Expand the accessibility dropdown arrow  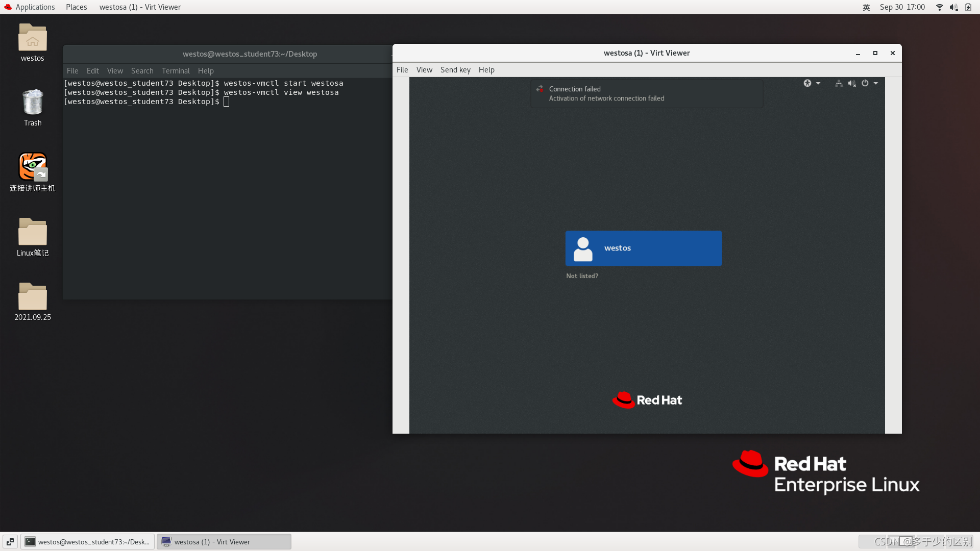click(818, 83)
